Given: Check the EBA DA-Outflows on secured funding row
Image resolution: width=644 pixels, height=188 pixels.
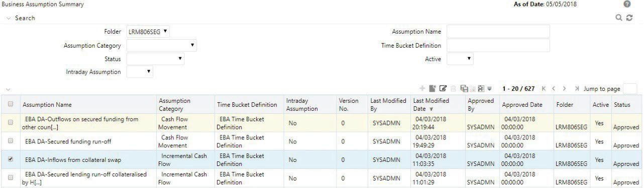Looking at the screenshot, I should click(11, 123).
